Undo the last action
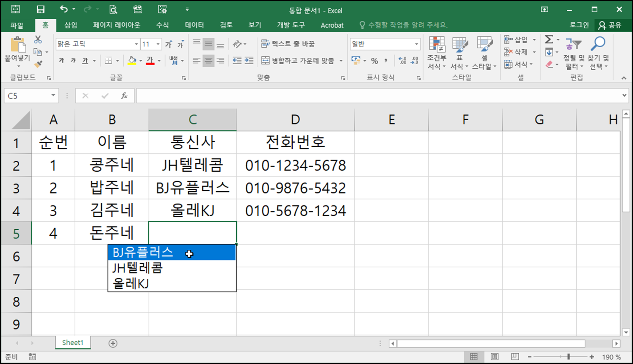Image resolution: width=633 pixels, height=364 pixels. [x=64, y=9]
